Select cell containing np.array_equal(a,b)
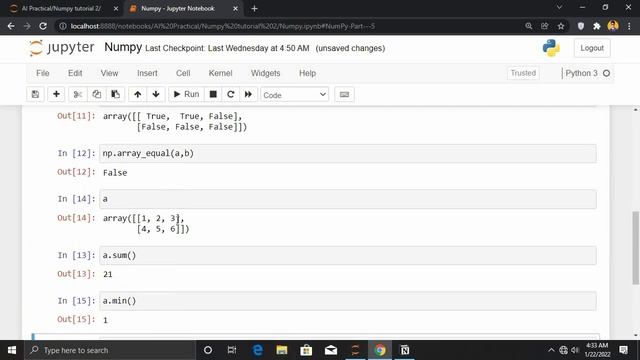The width and height of the screenshot is (640, 360). pos(348,153)
